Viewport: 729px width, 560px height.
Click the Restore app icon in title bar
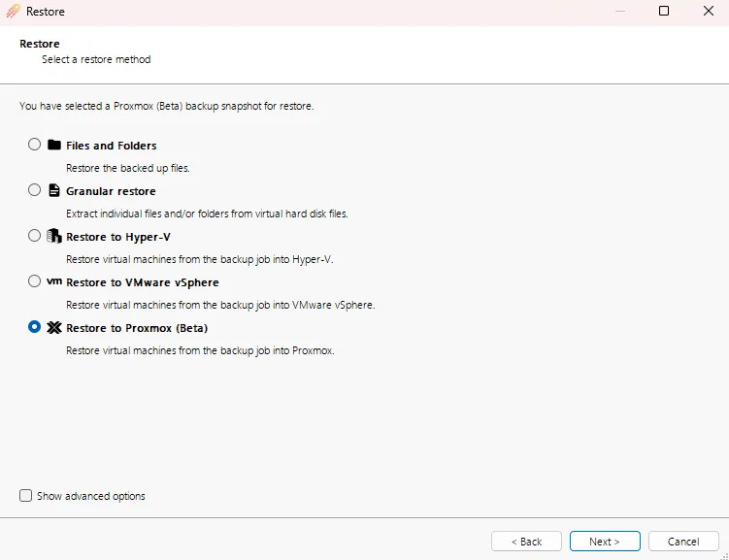point(14,11)
